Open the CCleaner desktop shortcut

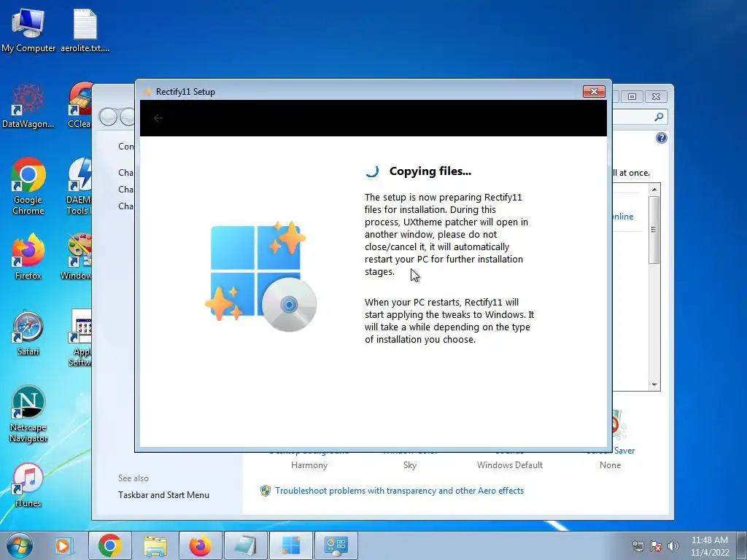click(80, 106)
